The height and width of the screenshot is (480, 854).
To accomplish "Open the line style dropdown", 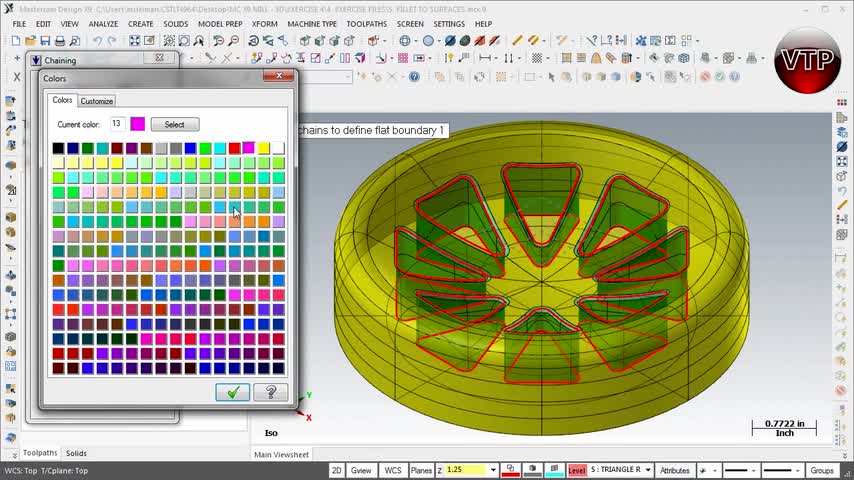I will click(x=754, y=471).
